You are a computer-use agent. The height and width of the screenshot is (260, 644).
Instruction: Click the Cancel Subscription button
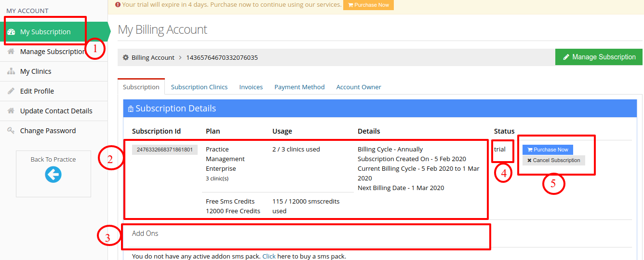click(x=554, y=160)
